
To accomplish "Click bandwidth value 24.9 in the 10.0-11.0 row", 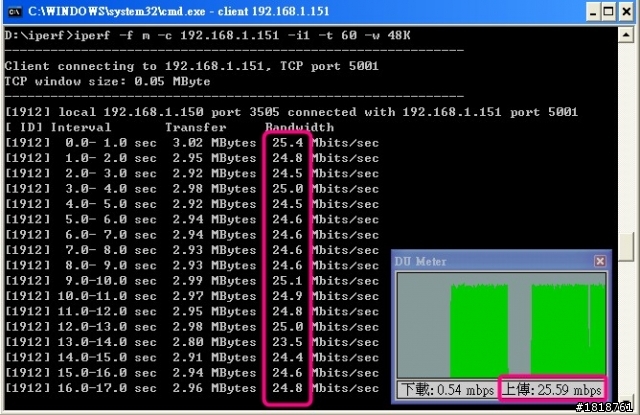I will tap(288, 296).
